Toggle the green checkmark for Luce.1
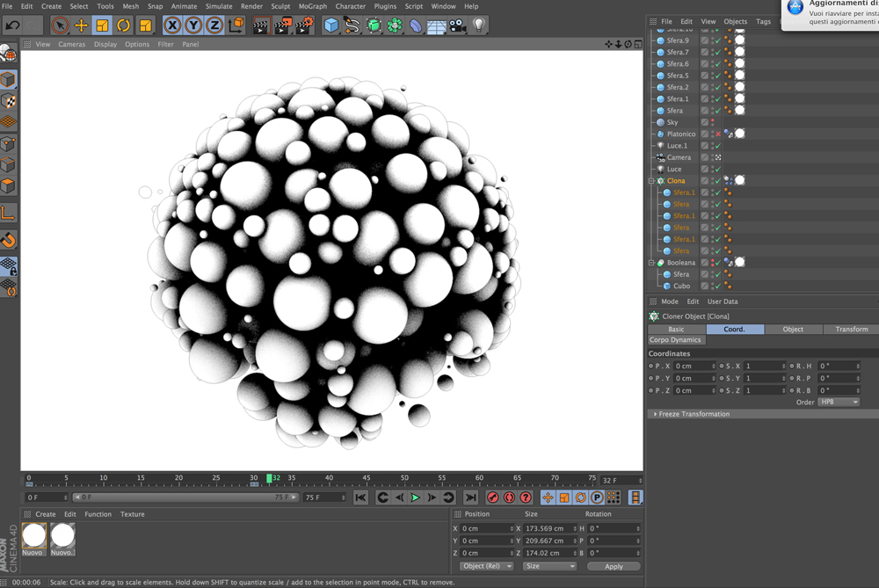 pos(717,146)
